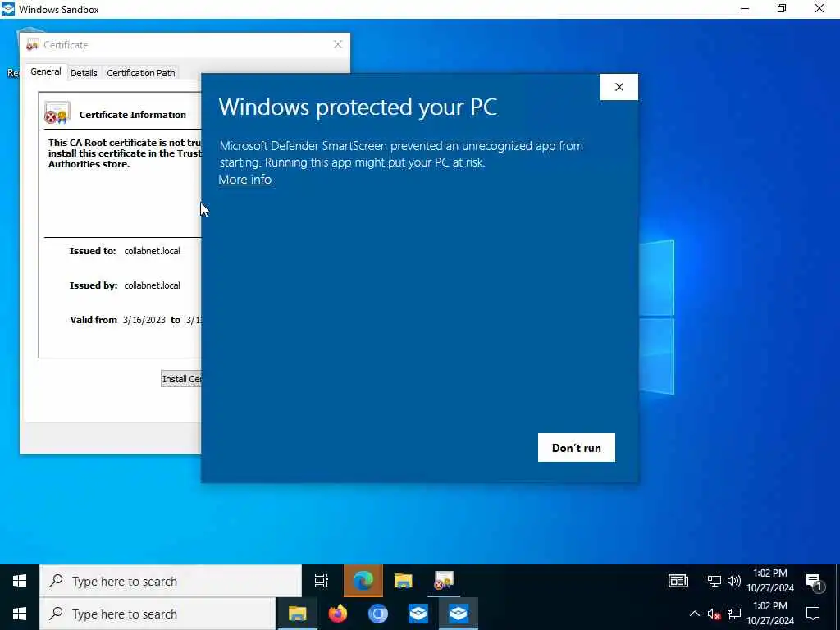Click the sandbox network tray icon
This screenshot has height=630, width=840.
pyautogui.click(x=714, y=581)
